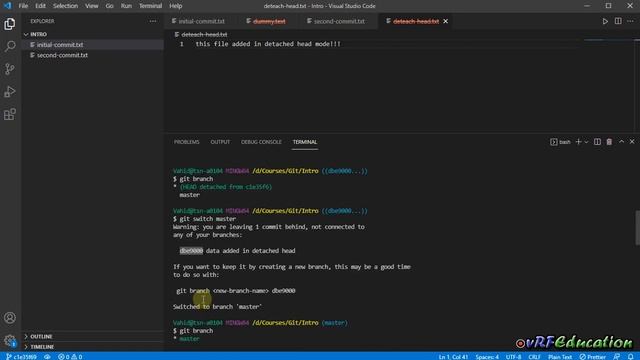Open the Problems panel tab

[x=187, y=142]
